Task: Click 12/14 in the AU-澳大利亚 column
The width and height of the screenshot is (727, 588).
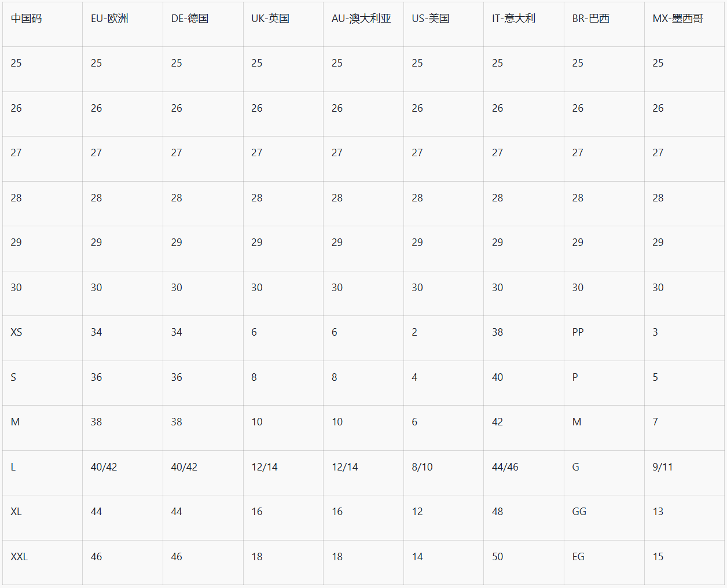Action: 345,467
